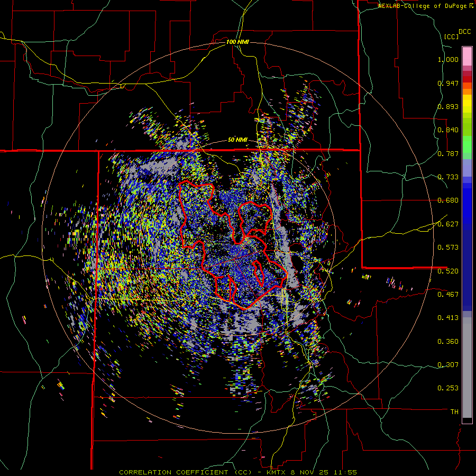Click the 0.253 scale value
The height and width of the screenshot is (476, 476).
coord(448,388)
